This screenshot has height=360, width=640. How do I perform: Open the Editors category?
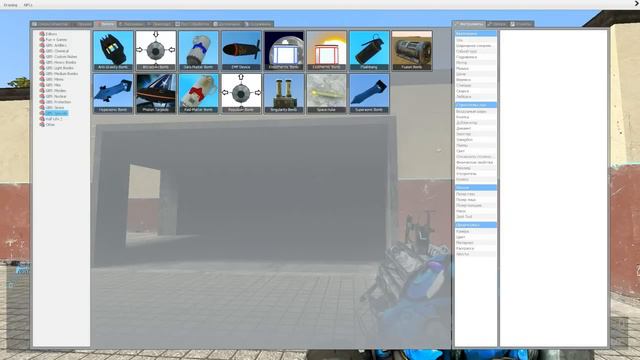pos(51,34)
